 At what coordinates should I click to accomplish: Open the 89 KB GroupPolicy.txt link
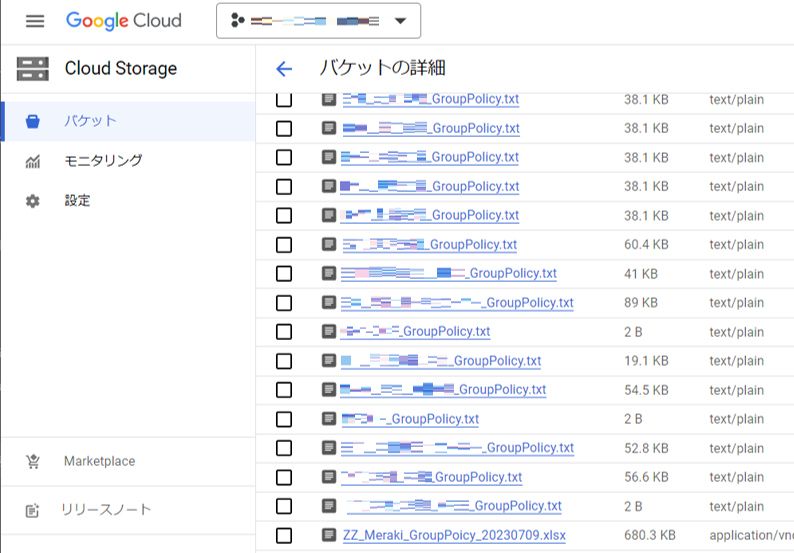pyautogui.click(x=457, y=303)
